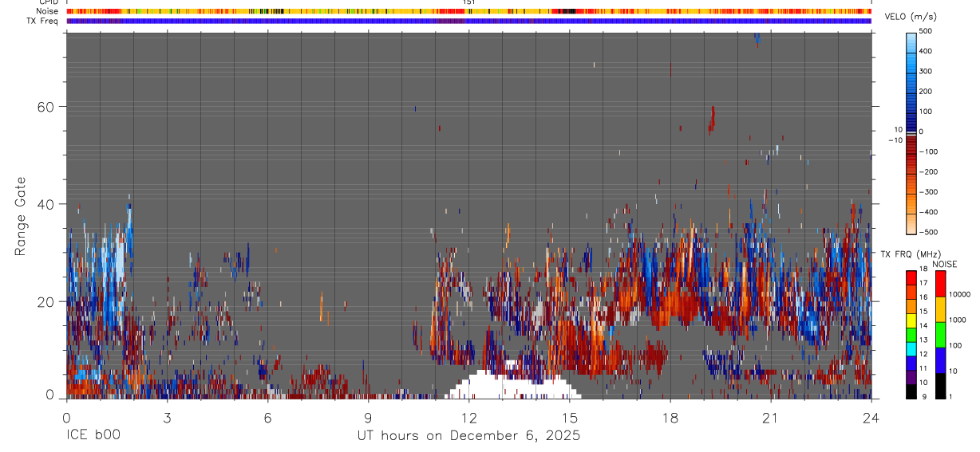
Task: Click the 21 UT hour tick label
Action: pyautogui.click(x=770, y=417)
